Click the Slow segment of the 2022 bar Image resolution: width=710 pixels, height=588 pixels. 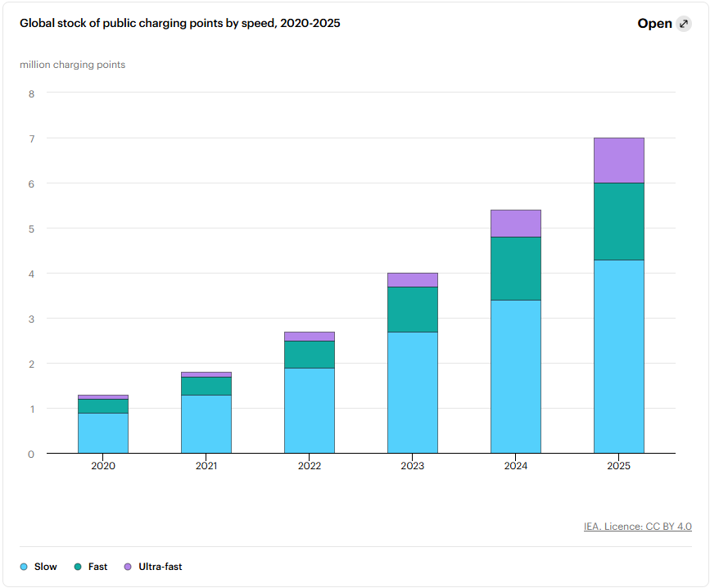[310, 410]
